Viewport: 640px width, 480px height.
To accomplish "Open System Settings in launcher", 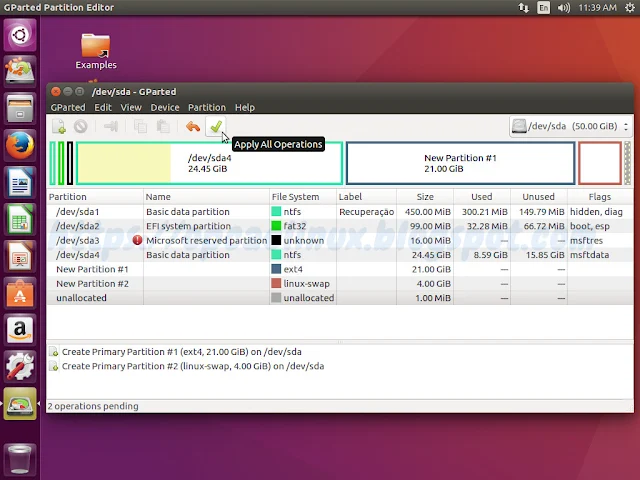I will point(20,367).
